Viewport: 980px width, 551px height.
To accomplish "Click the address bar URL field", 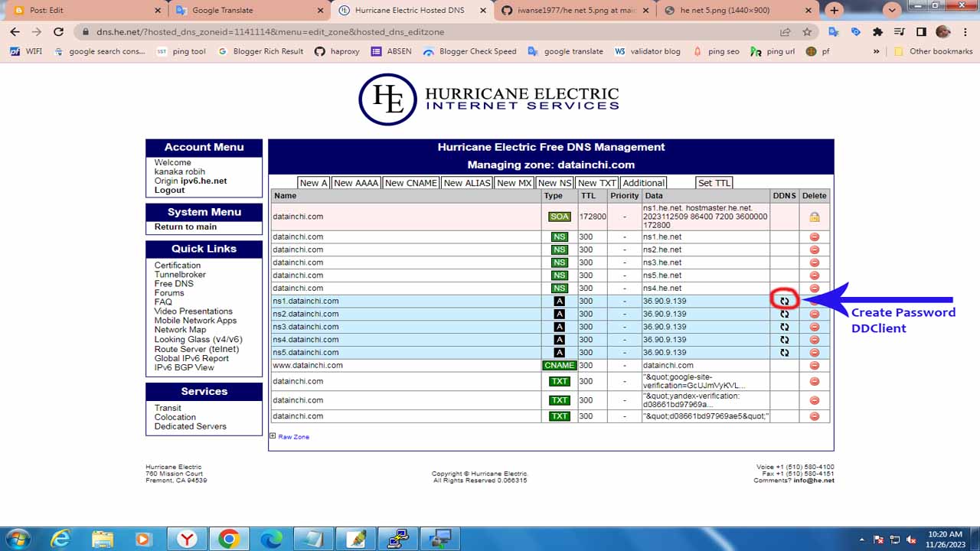I will pos(429,32).
